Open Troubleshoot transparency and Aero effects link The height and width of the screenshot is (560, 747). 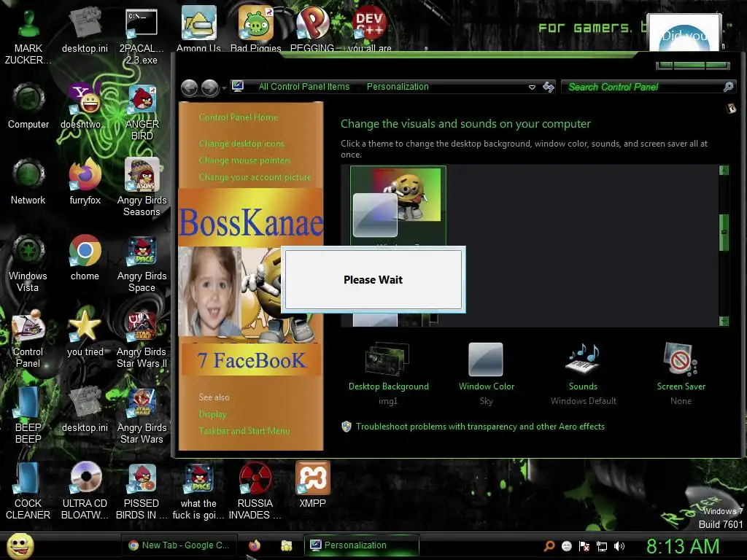click(480, 426)
